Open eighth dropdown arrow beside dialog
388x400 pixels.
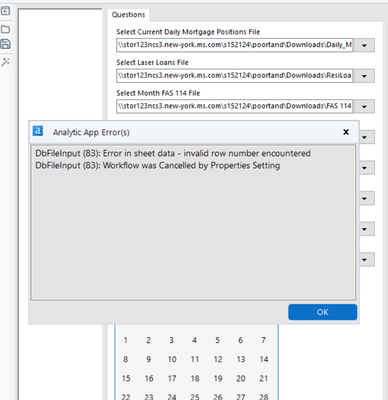click(x=367, y=260)
